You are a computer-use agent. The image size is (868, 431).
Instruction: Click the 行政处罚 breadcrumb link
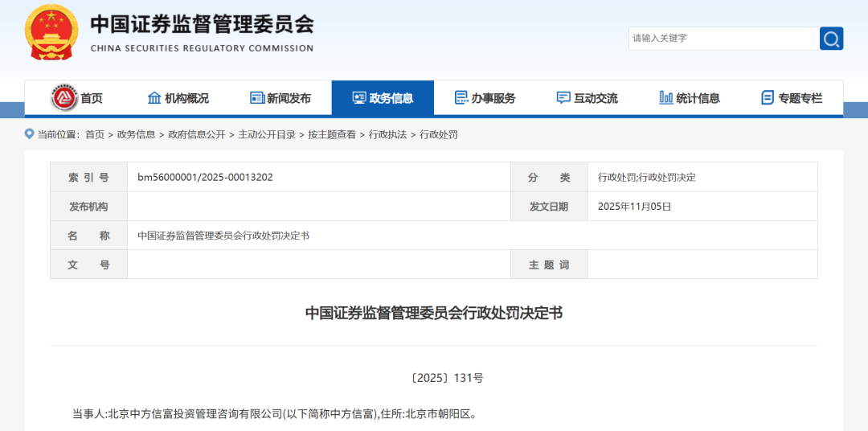[x=439, y=134]
